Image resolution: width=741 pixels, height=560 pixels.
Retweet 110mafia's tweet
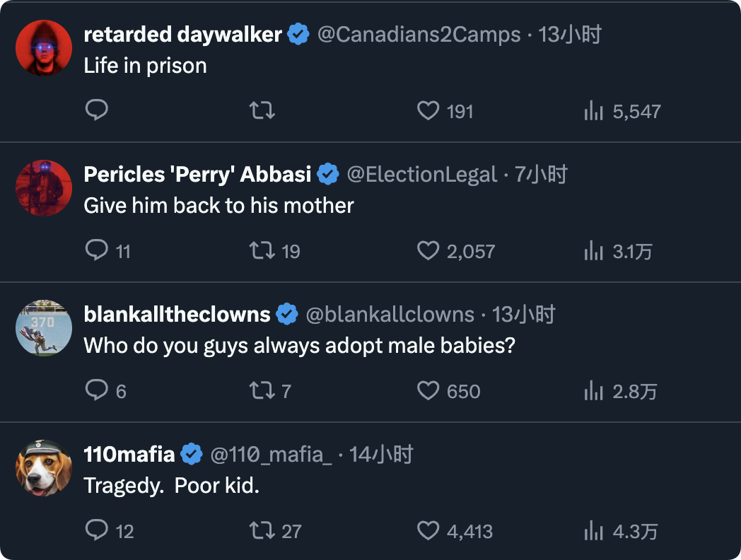(x=262, y=530)
